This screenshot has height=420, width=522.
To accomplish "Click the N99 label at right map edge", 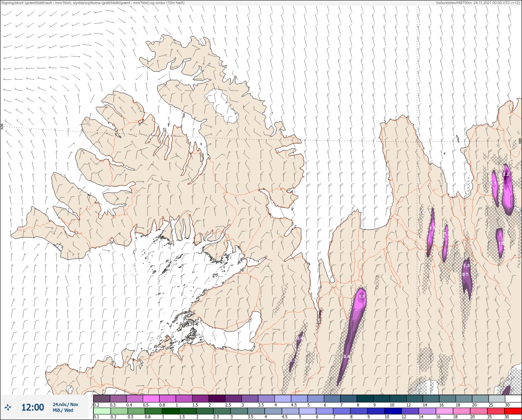I will (x=520, y=141).
